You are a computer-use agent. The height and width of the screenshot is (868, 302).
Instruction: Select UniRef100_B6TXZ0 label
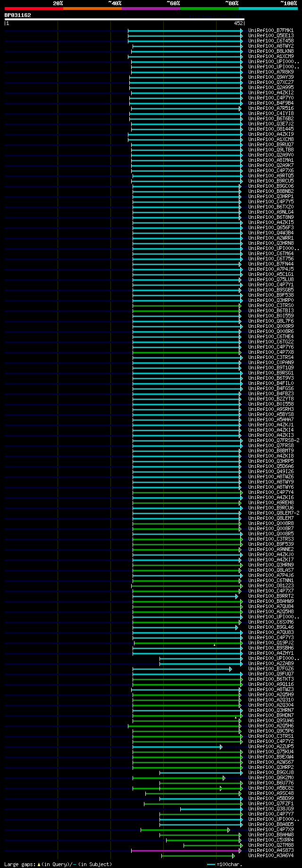(x=271, y=207)
